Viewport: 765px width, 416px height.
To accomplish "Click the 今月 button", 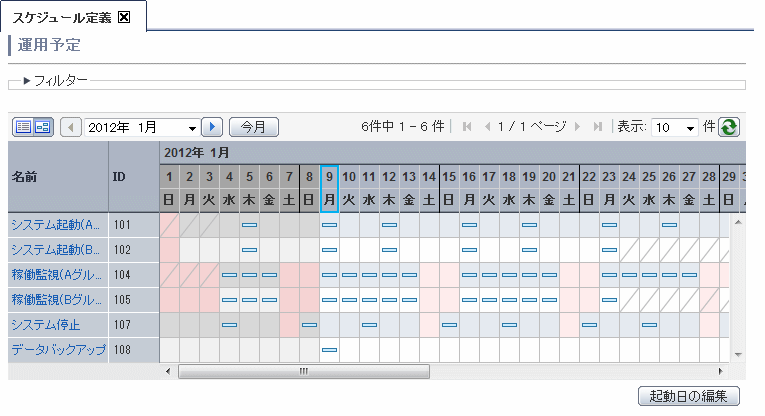I will [x=254, y=127].
